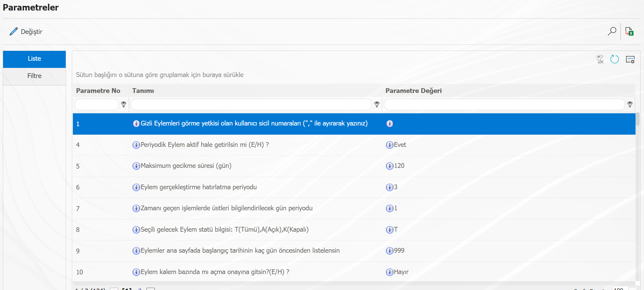
Task: Click the Değiştir button label
Action: tap(32, 32)
